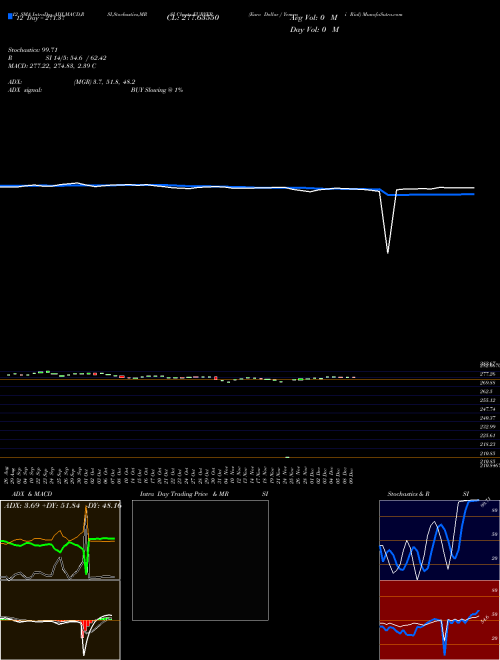Click the empty Intra Day Trading Price chart box
Image resolution: width=500 pixels, height=660 pixels.
(x=200, y=560)
